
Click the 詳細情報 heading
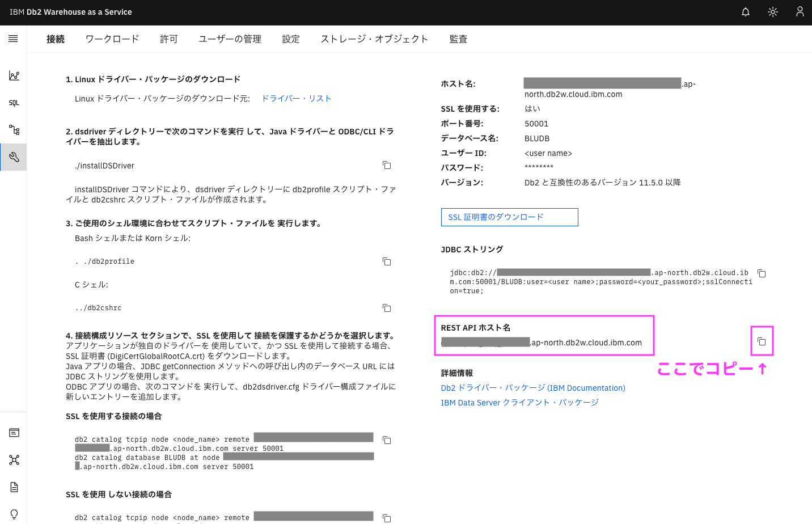(x=457, y=373)
